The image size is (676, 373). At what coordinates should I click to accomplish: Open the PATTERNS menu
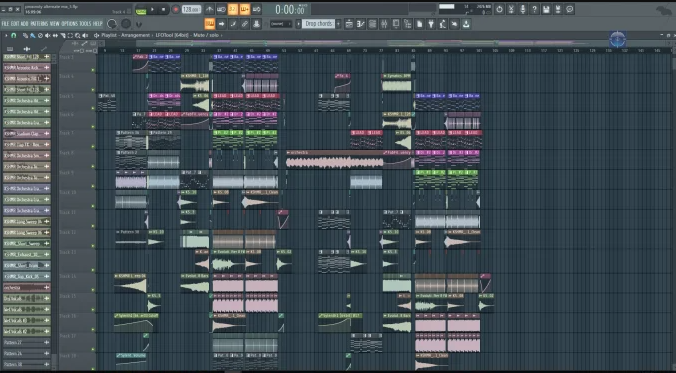(39, 24)
